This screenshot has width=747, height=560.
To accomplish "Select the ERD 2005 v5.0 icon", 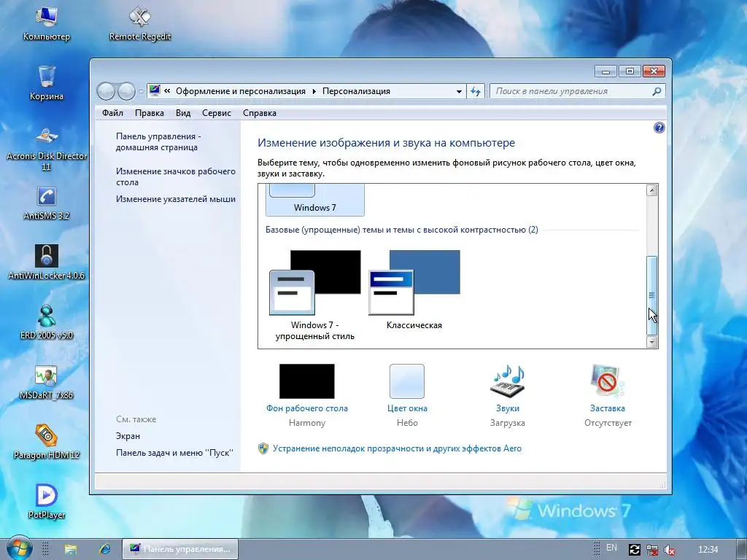I will pyautogui.click(x=46, y=322).
